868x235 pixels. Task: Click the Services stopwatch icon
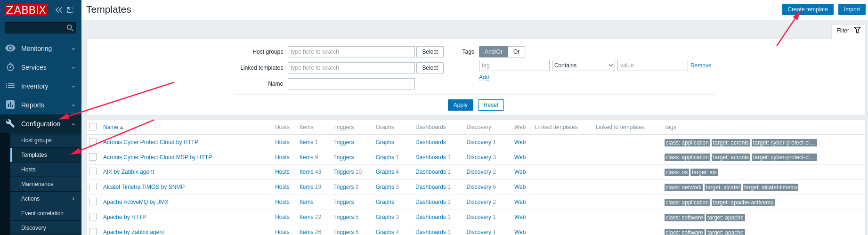coord(10,67)
